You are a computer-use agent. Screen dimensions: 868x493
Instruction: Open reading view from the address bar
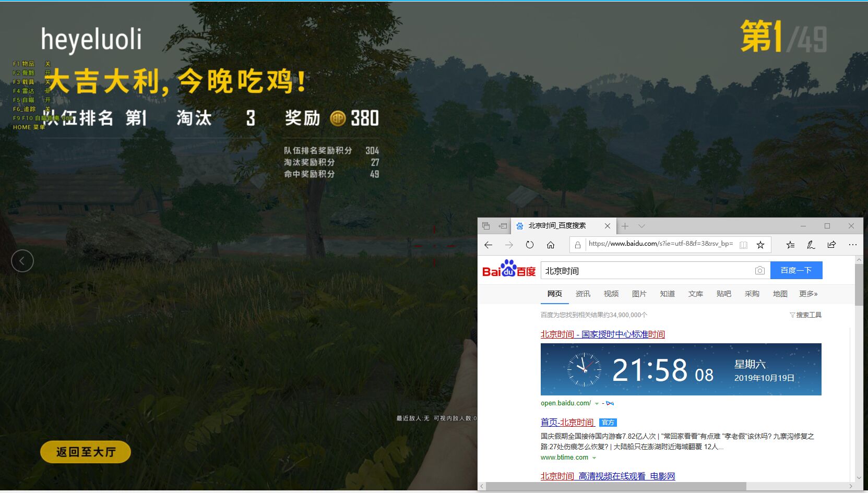[x=743, y=245]
